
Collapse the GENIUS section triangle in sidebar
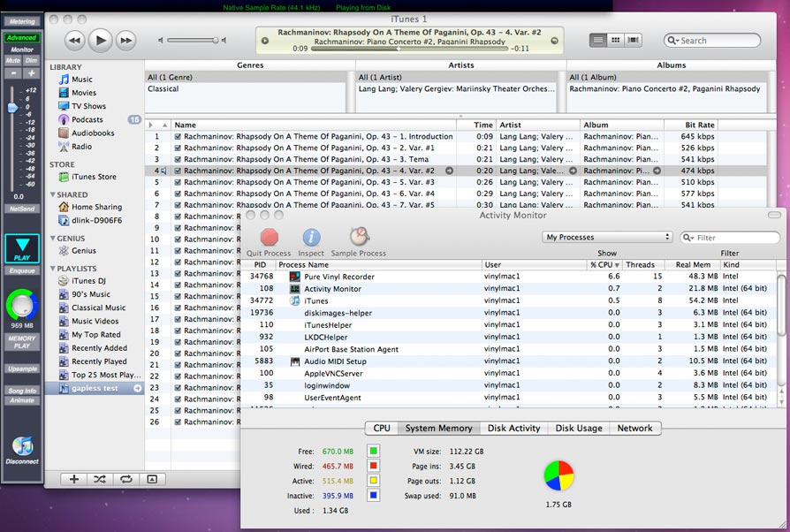pyautogui.click(x=52, y=239)
